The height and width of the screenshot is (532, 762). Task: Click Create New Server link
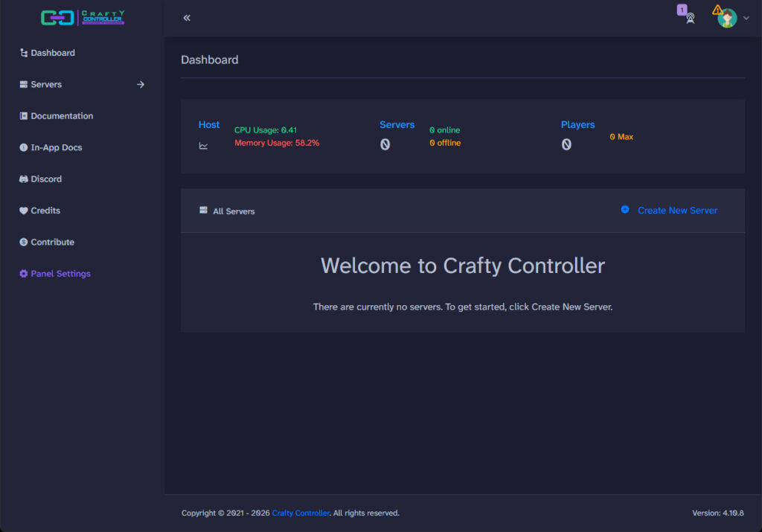coord(677,211)
